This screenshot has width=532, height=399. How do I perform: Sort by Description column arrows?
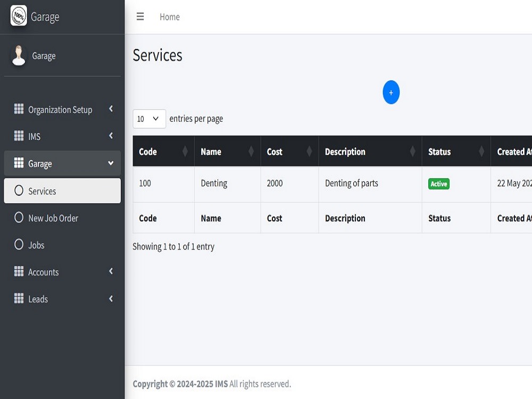click(413, 151)
